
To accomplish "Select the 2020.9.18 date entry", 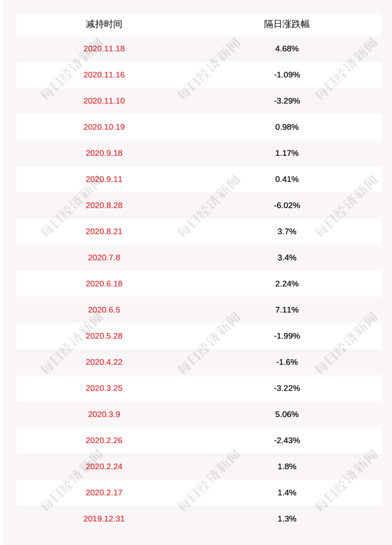I will [x=104, y=153].
